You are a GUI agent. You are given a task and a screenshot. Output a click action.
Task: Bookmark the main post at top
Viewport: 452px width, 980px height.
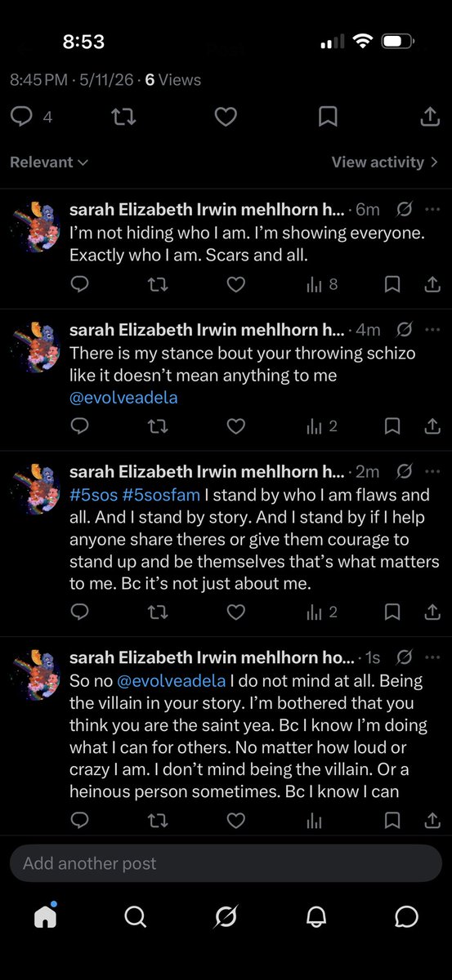tap(328, 118)
